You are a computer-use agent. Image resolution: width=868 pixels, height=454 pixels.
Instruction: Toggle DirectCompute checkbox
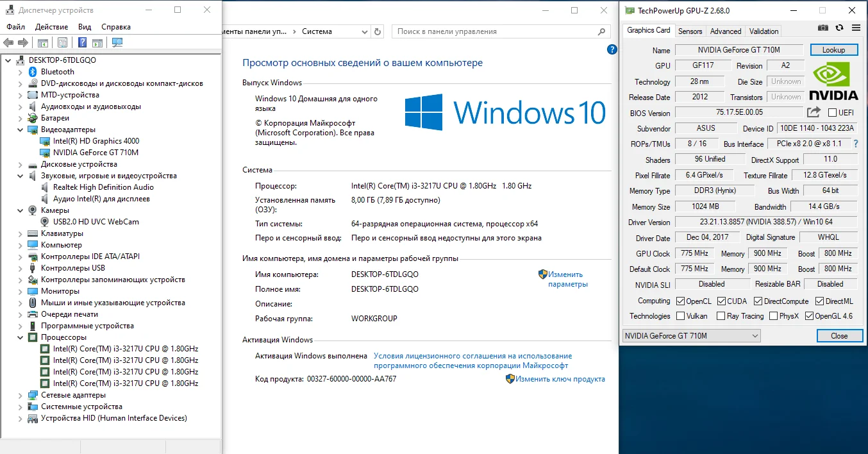tap(758, 301)
